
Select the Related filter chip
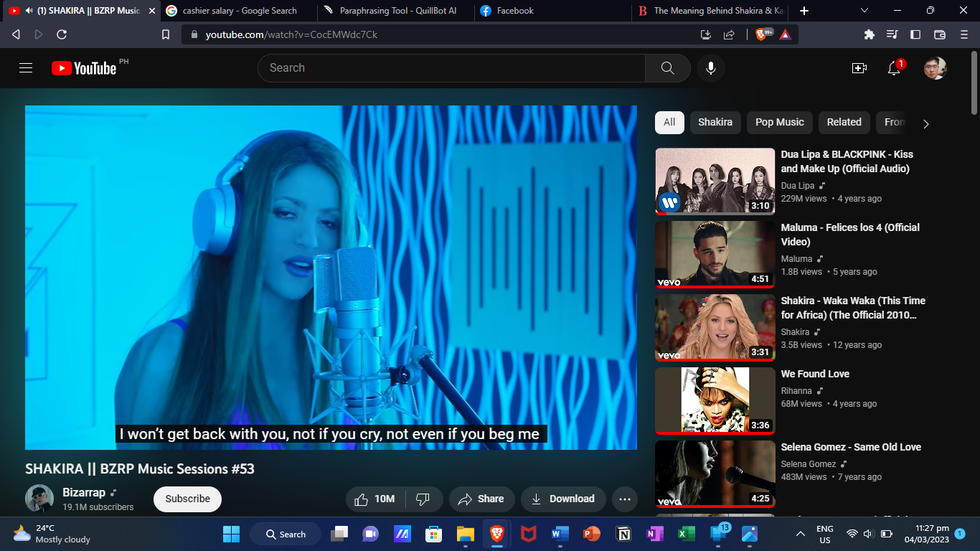[844, 122]
